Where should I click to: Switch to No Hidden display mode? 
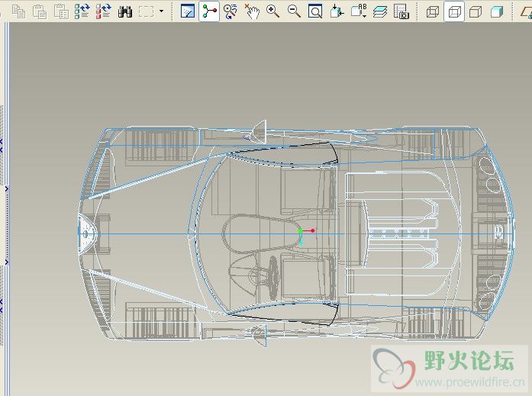click(x=476, y=12)
